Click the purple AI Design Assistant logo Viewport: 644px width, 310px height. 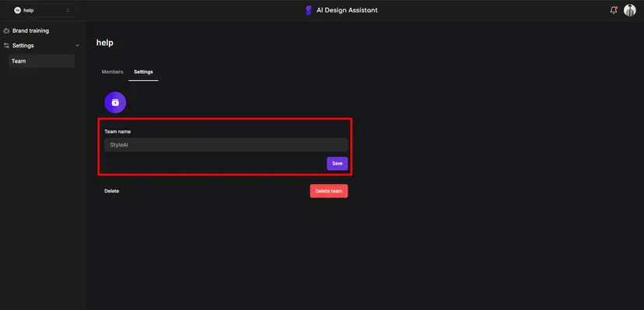point(309,10)
